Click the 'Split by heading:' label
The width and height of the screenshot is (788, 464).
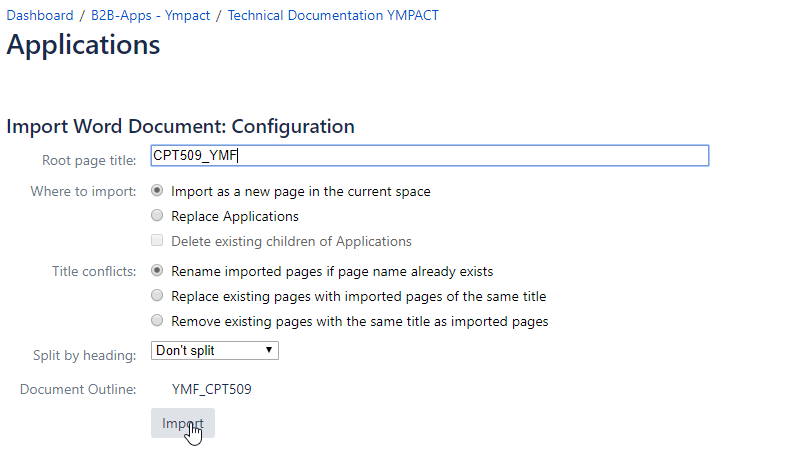84,355
